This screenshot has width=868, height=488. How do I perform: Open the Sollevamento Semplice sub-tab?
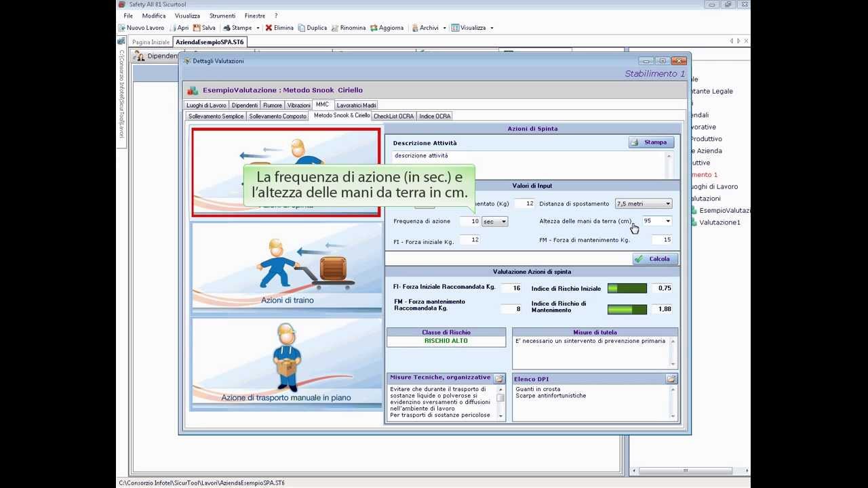[x=216, y=116]
